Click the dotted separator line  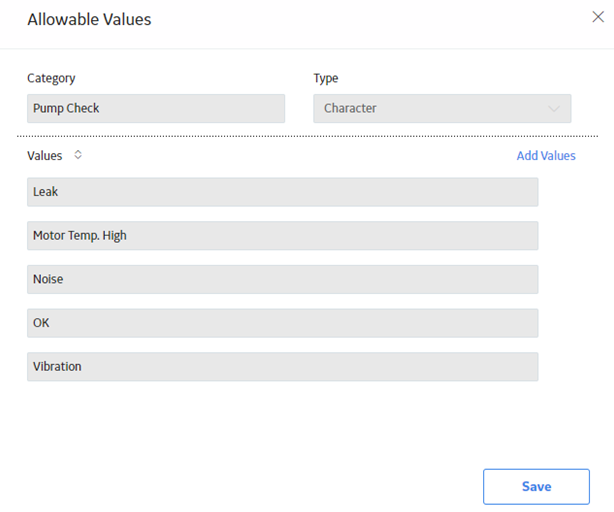click(307, 136)
